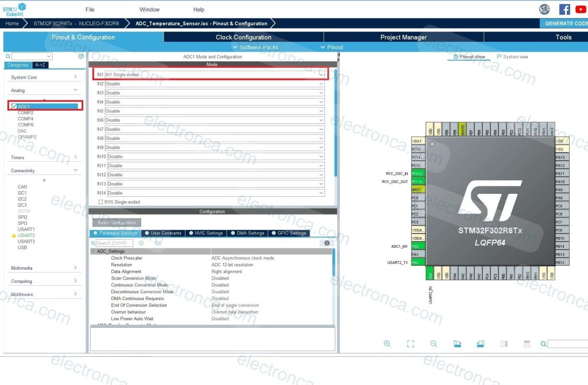Viewport: 588px width, 385px height.
Task: Collapse the ADC_Settings parameter group
Action: (x=94, y=251)
